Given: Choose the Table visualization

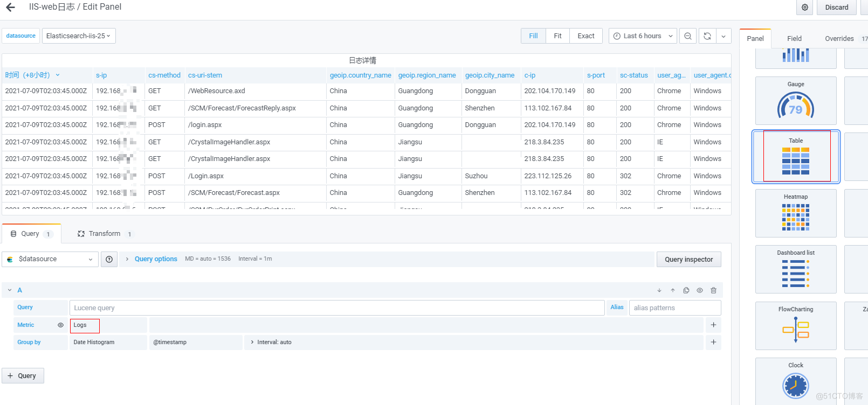Looking at the screenshot, I should (x=796, y=157).
